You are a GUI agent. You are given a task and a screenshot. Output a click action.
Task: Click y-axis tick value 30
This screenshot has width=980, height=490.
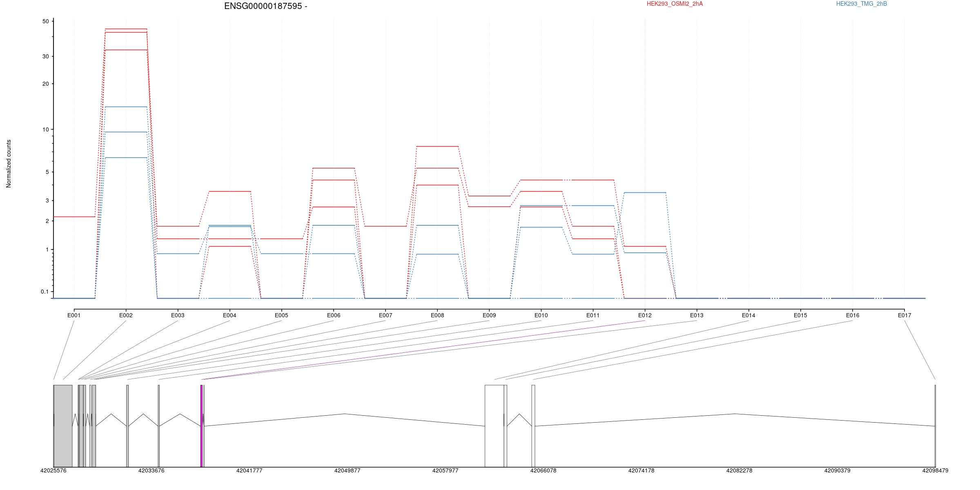(x=45, y=56)
